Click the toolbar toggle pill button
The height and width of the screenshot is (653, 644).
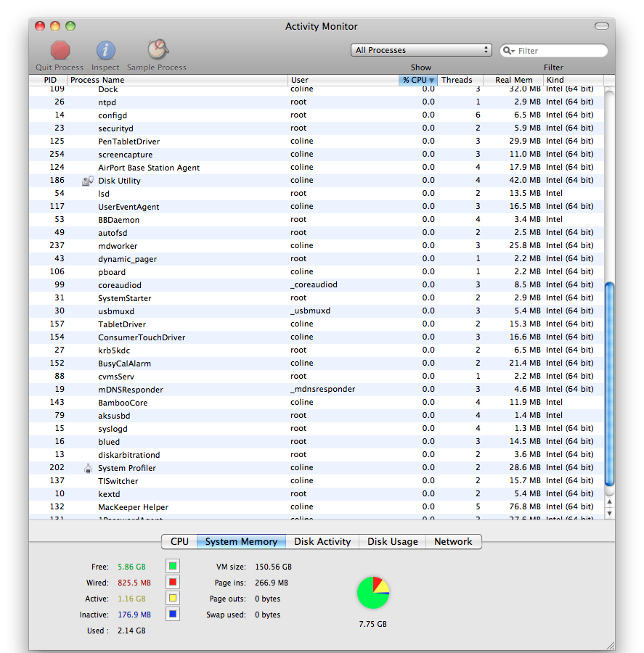pyautogui.click(x=601, y=26)
